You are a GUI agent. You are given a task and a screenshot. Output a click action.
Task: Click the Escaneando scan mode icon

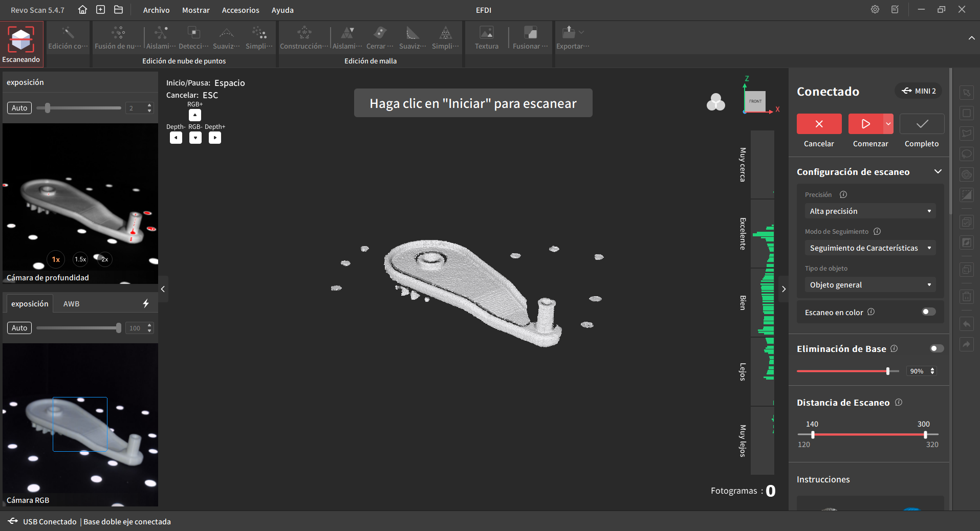tap(21, 40)
